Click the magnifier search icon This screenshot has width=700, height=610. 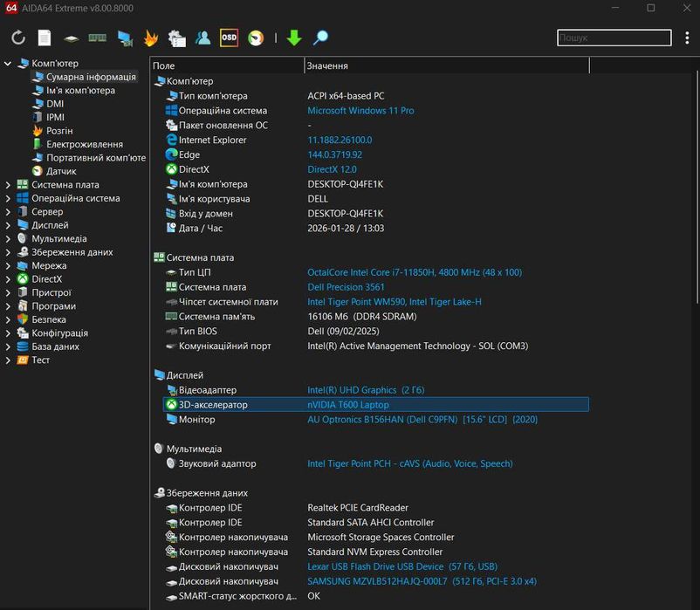tap(320, 38)
